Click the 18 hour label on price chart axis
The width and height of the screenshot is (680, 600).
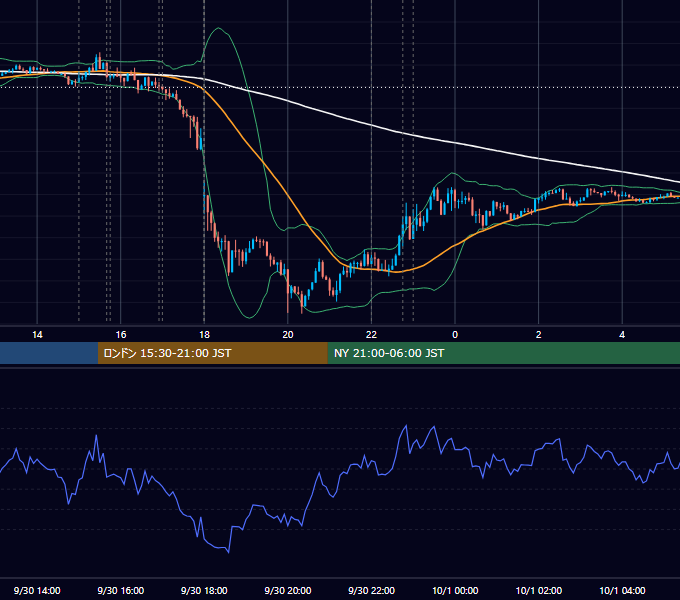tap(204, 335)
